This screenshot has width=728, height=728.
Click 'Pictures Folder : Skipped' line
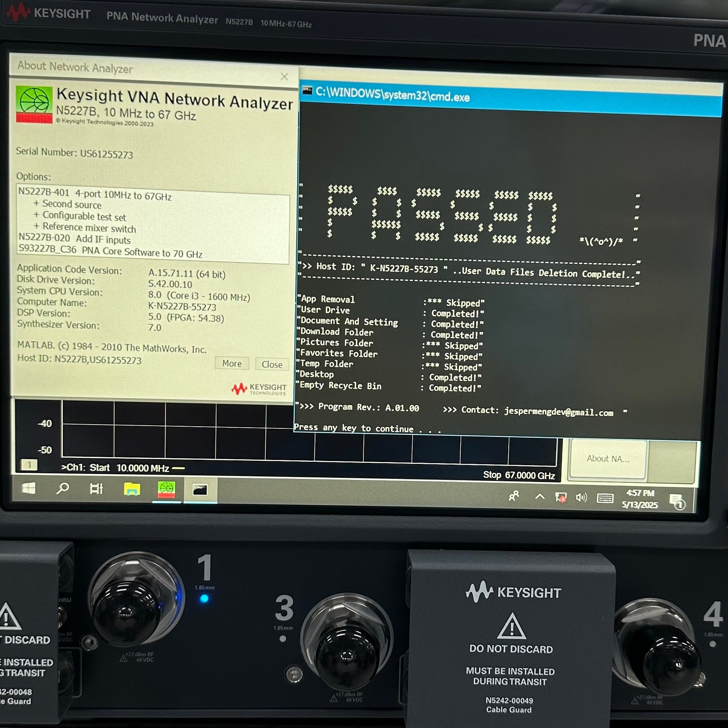390,344
